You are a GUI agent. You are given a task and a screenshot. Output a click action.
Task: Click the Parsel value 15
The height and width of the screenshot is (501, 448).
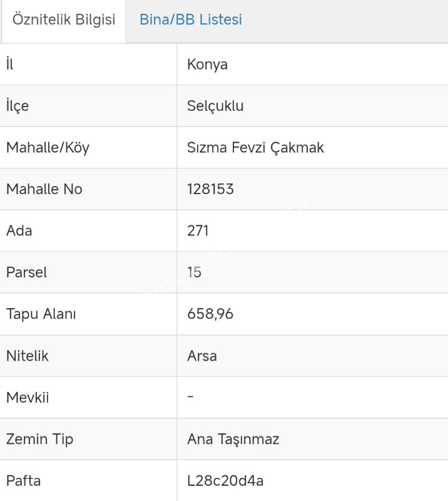point(194,272)
